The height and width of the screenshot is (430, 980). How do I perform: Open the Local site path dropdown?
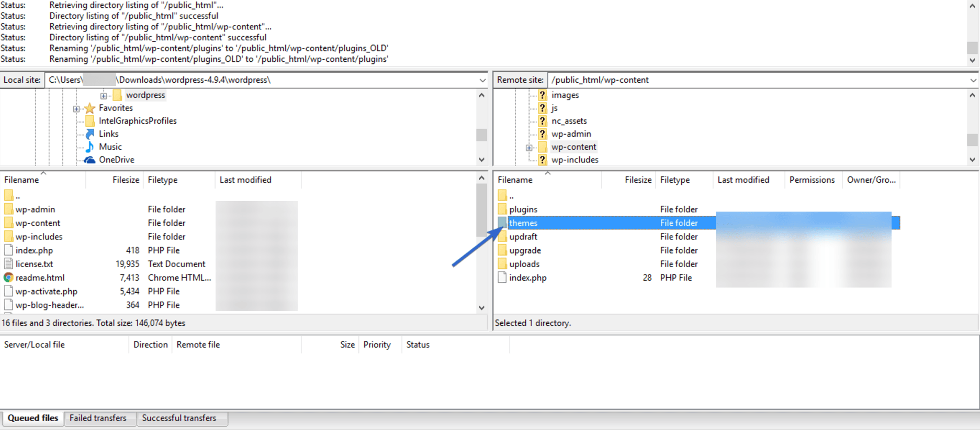(x=482, y=80)
